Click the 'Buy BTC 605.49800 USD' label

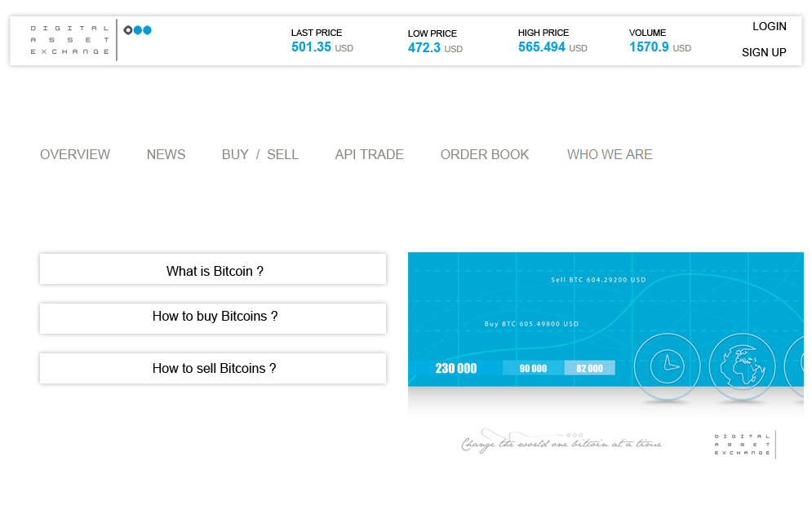click(531, 324)
